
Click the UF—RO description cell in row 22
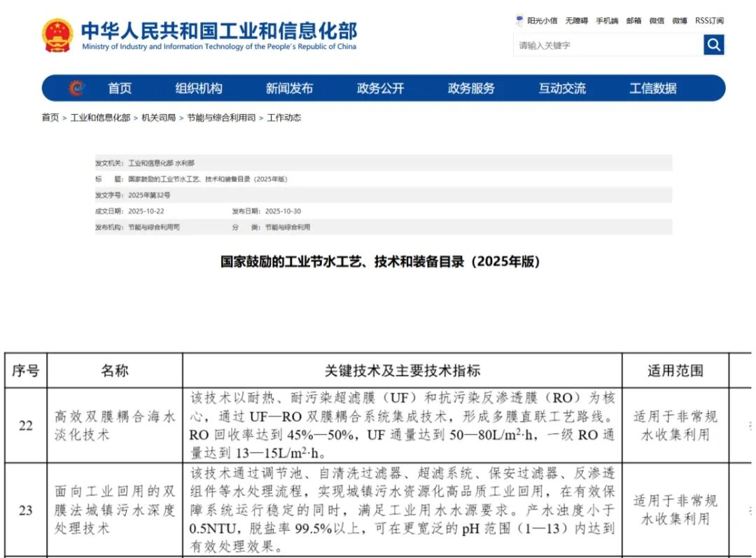coord(402,426)
